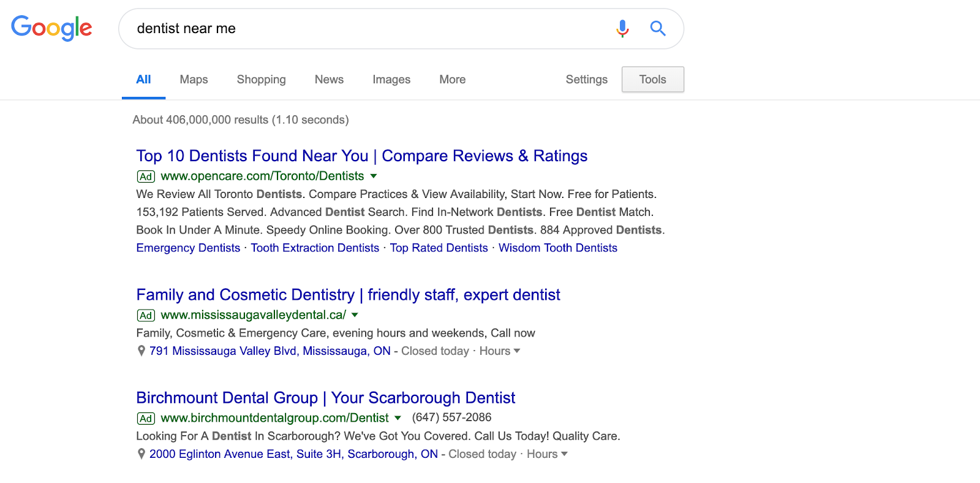Click the phone number (647) 557-2086
The width and height of the screenshot is (980, 483).
click(x=451, y=417)
